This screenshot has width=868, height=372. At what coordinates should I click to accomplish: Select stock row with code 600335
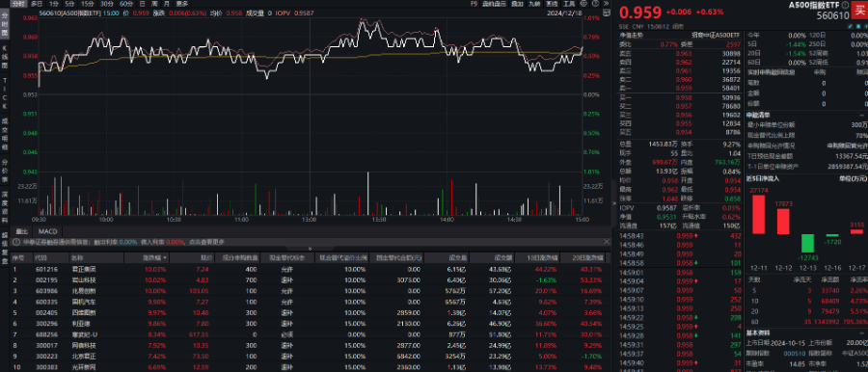pyautogui.click(x=310, y=301)
